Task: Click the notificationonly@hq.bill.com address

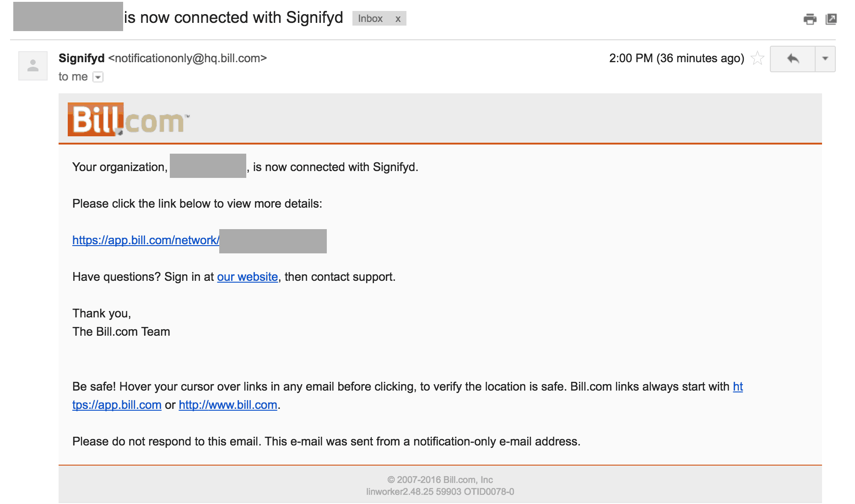Action: click(x=188, y=58)
